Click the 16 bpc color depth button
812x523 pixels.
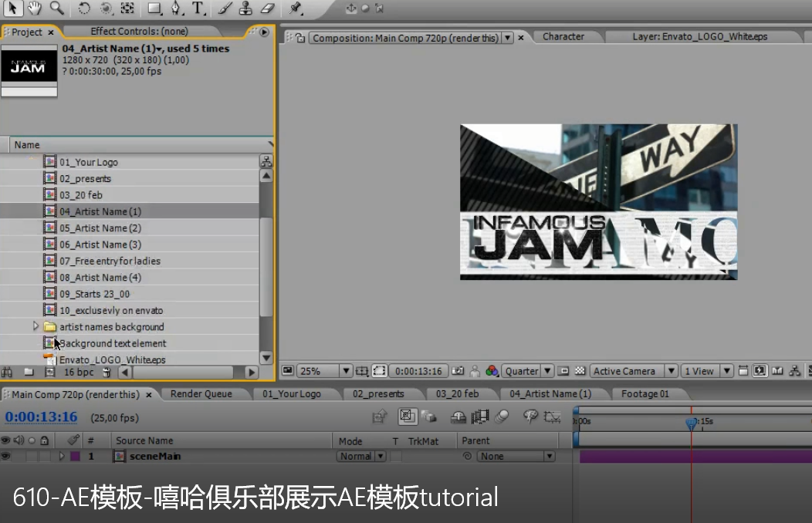pyautogui.click(x=79, y=372)
